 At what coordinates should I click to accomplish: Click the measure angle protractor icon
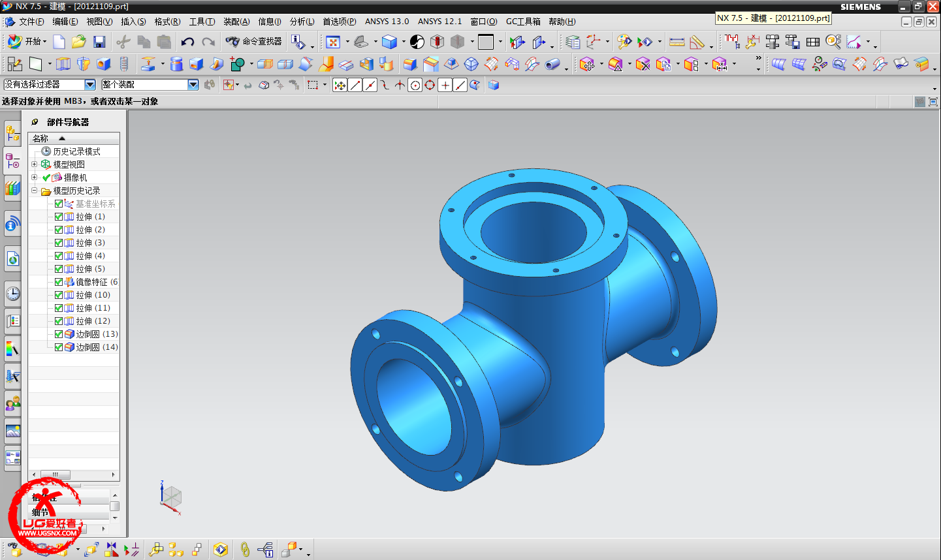(x=697, y=42)
